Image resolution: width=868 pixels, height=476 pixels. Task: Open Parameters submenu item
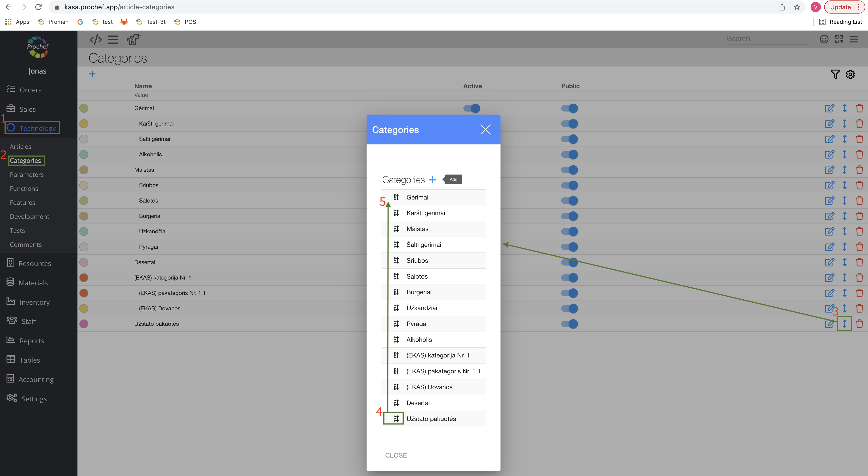(x=27, y=175)
